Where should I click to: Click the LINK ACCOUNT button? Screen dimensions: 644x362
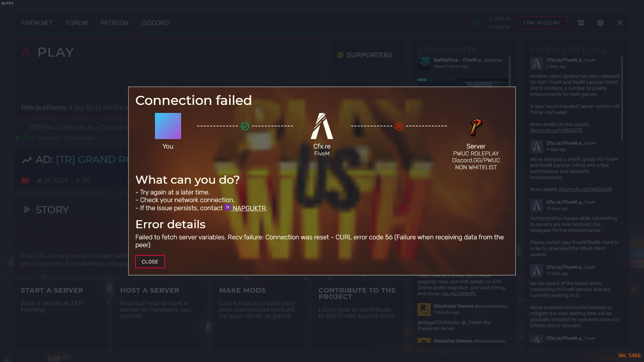point(542,23)
